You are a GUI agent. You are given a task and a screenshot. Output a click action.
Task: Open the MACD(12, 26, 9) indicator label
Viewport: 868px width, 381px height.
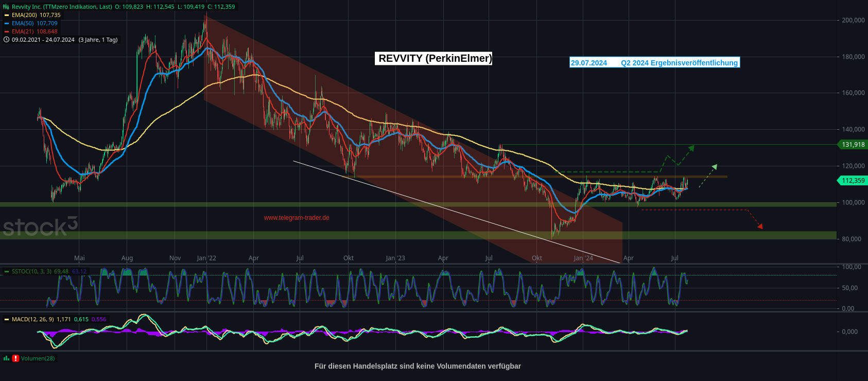(32, 319)
